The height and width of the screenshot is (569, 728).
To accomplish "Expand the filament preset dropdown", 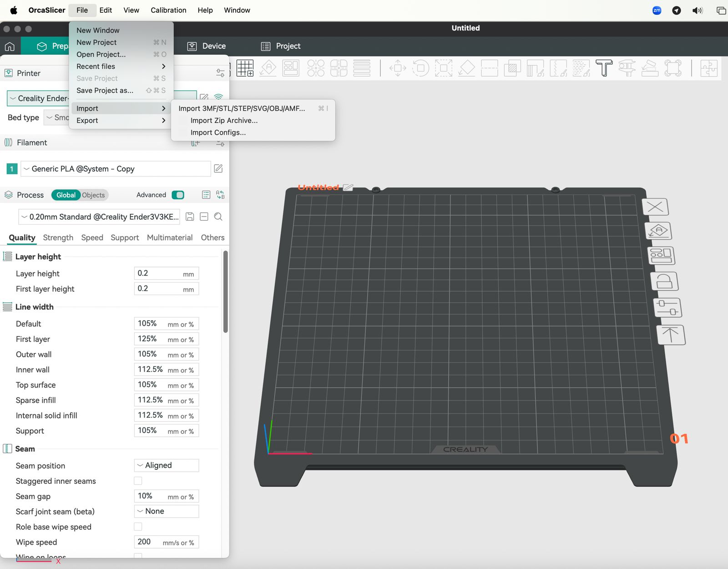I will (116, 169).
